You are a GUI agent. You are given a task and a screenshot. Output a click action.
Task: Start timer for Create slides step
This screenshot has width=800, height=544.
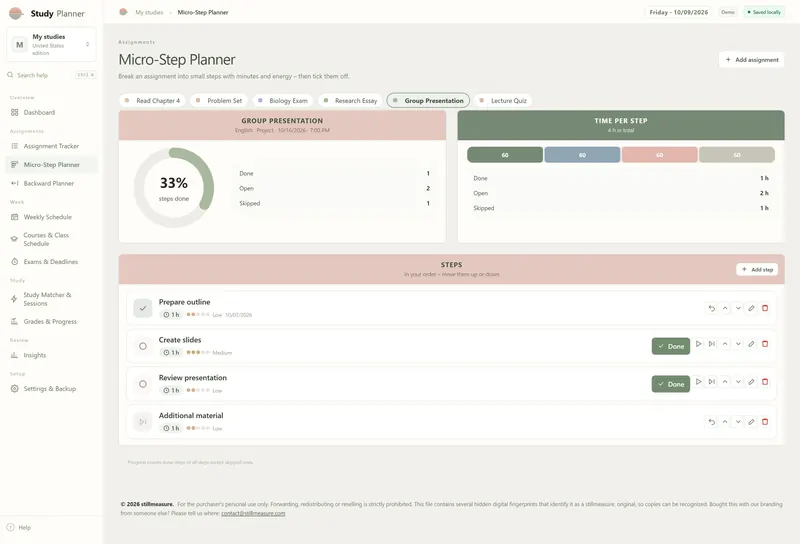point(698,344)
